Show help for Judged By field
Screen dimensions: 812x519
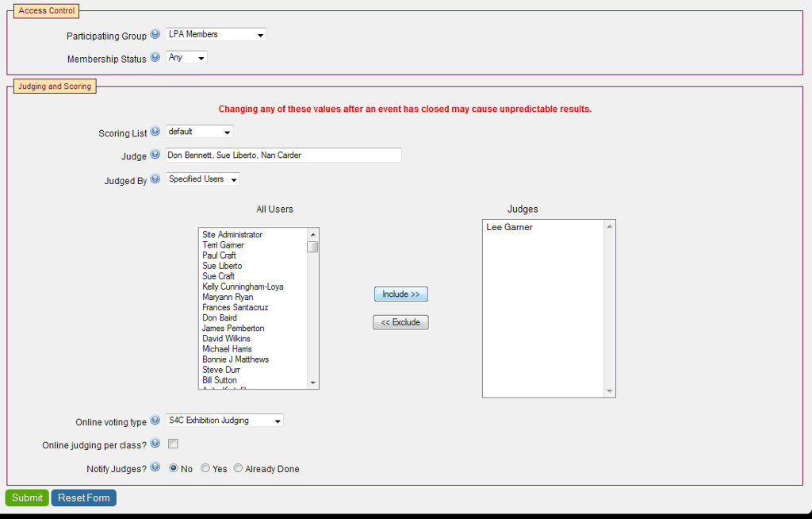[155, 179]
